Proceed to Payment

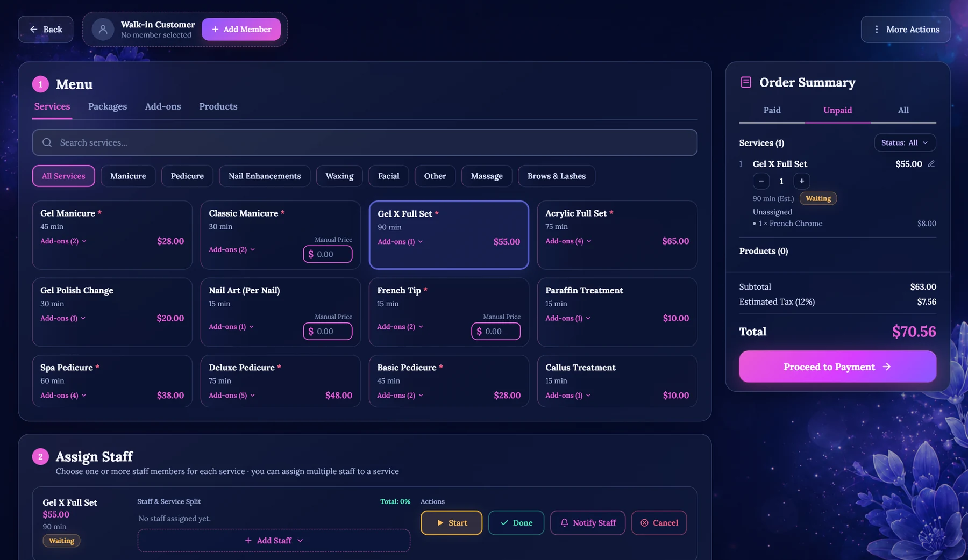pyautogui.click(x=837, y=367)
